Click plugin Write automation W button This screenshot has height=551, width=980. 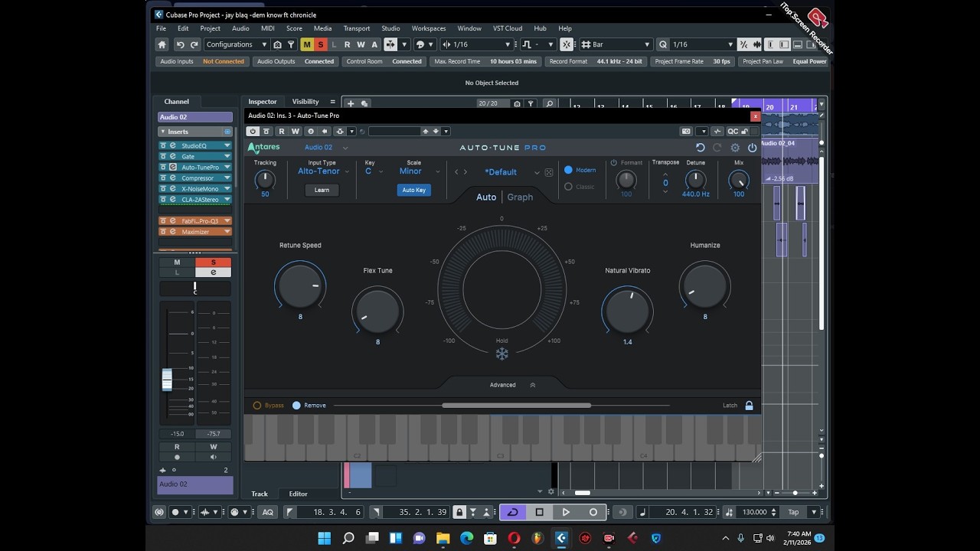(x=295, y=131)
